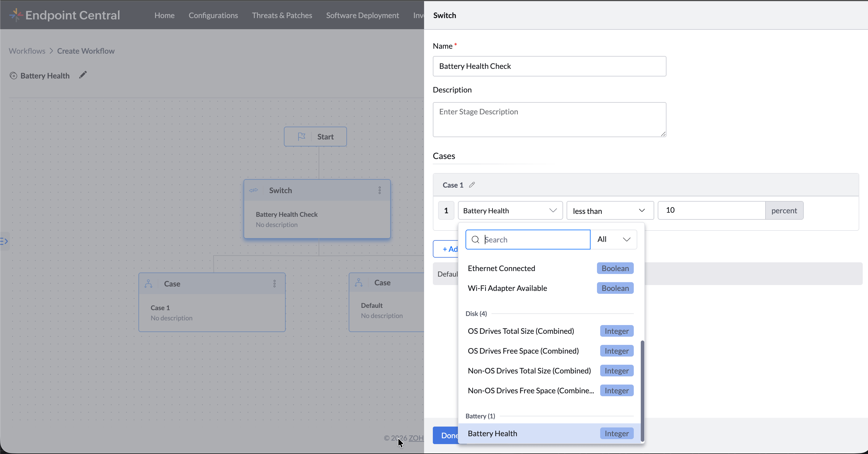Screen dimensions: 868x454
Task: Click the Default case node branch icon
Action: [x=359, y=283]
